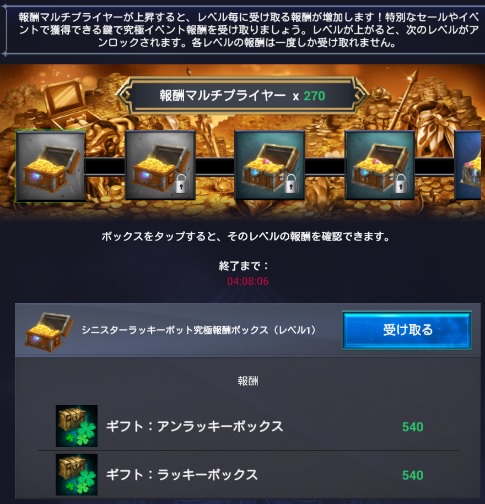Click the ラッキーボックス gift icon
This screenshot has height=504, width=485.
pos(77,475)
